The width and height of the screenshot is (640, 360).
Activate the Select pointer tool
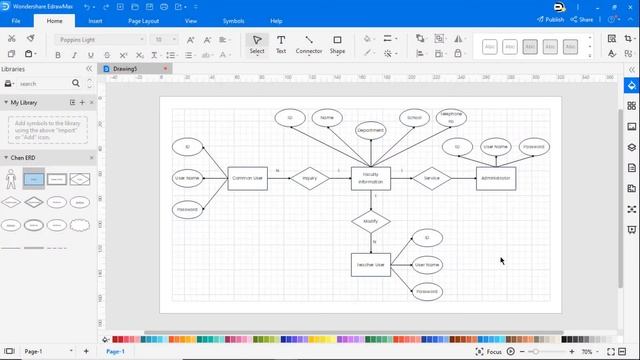pyautogui.click(x=257, y=44)
